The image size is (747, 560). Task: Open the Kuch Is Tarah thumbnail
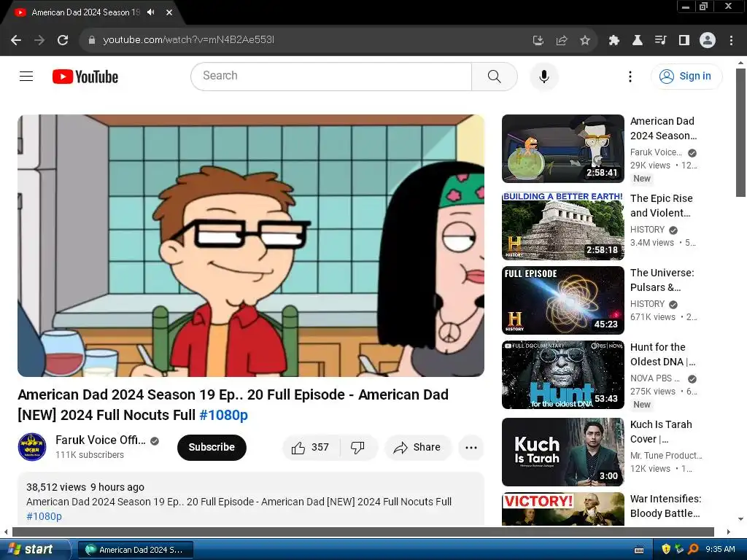point(562,452)
